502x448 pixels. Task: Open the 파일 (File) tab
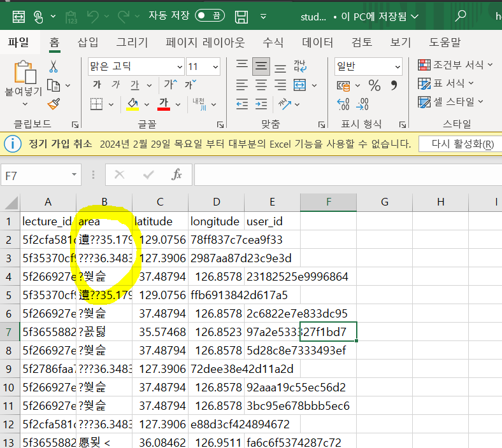pyautogui.click(x=18, y=42)
